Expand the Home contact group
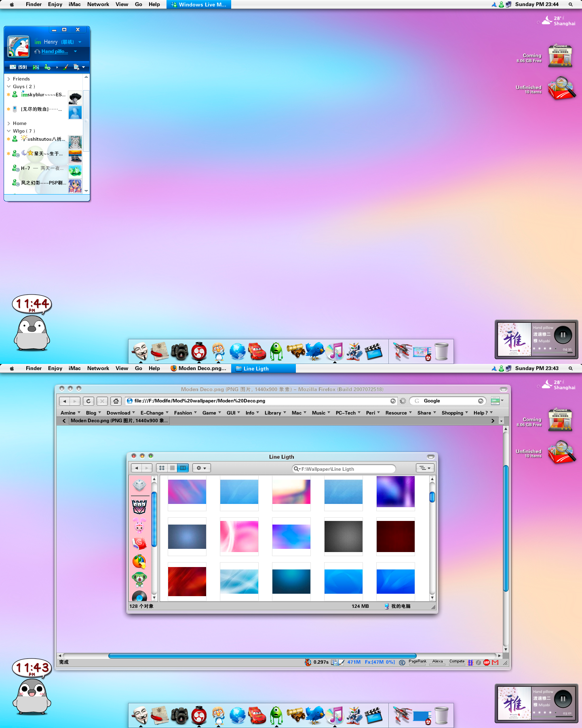 (x=8, y=123)
